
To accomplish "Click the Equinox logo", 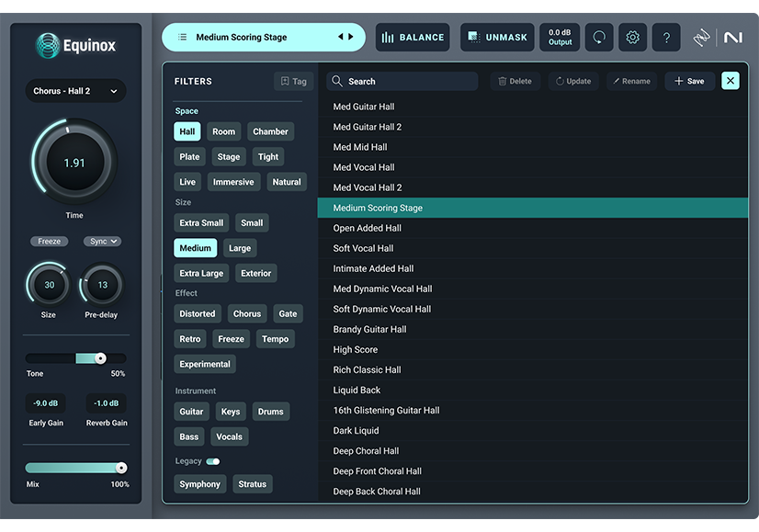I will 75,46.
